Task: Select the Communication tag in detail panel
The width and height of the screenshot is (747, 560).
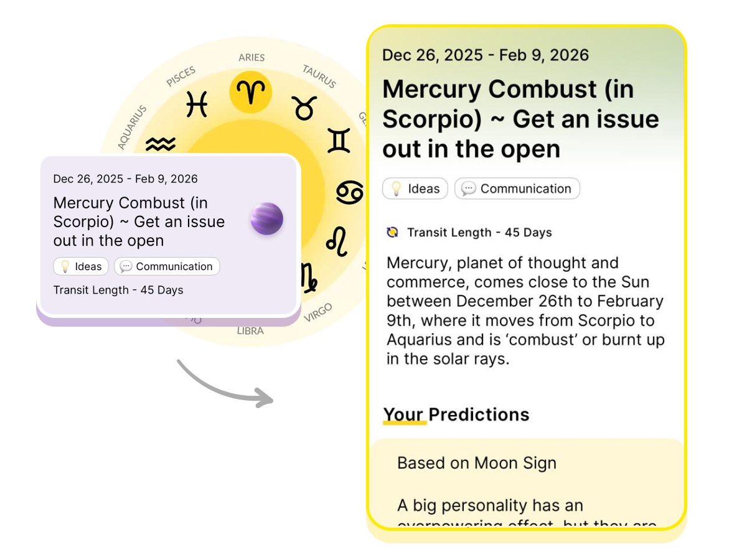Action: click(517, 189)
